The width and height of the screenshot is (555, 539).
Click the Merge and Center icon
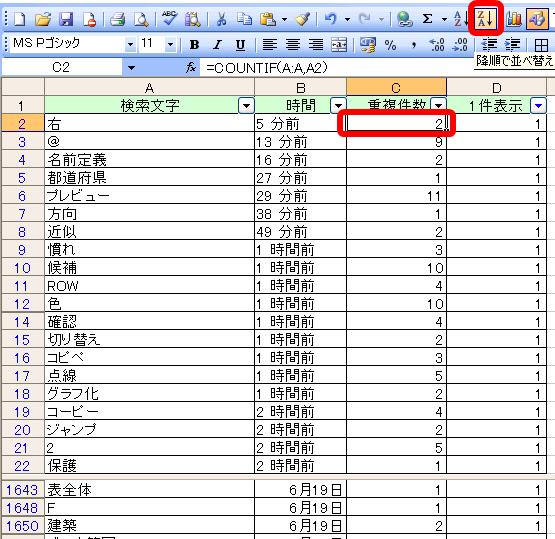tap(339, 45)
